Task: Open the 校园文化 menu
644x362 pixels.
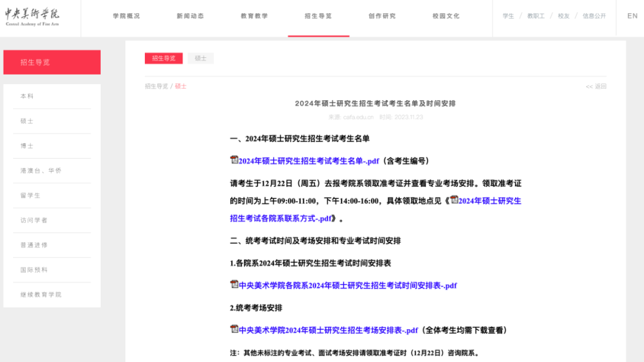Action: 445,16
